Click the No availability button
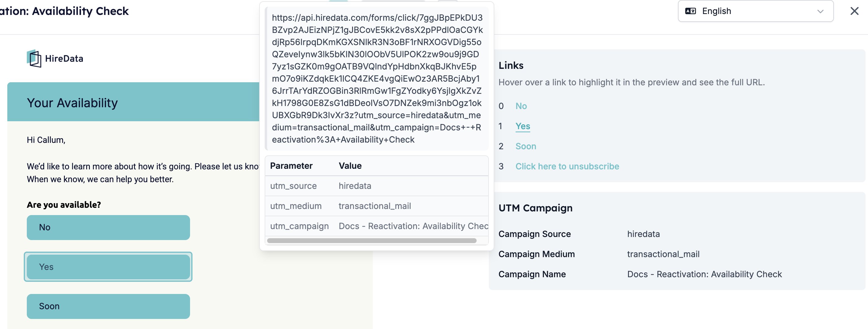 pyautogui.click(x=108, y=227)
